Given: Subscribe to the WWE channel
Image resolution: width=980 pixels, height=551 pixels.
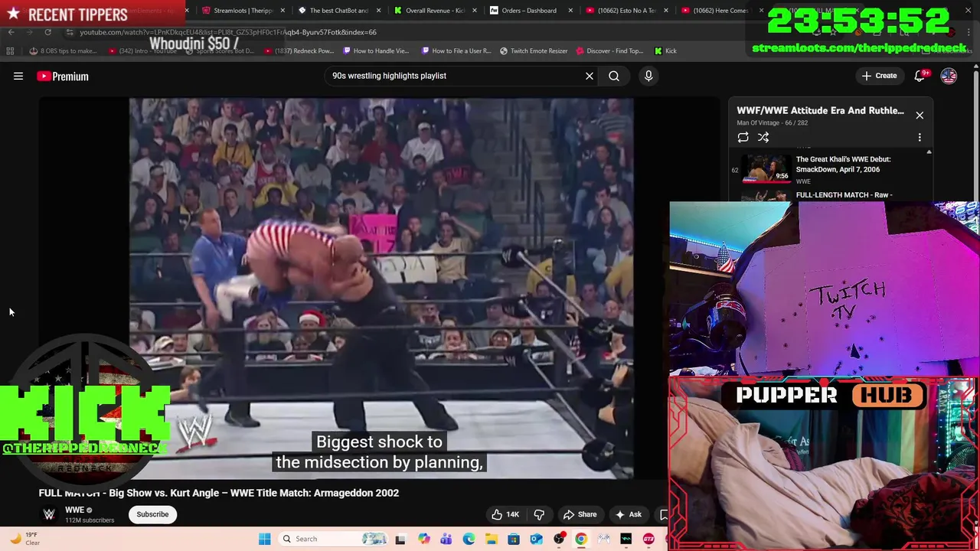Looking at the screenshot, I should [x=152, y=514].
